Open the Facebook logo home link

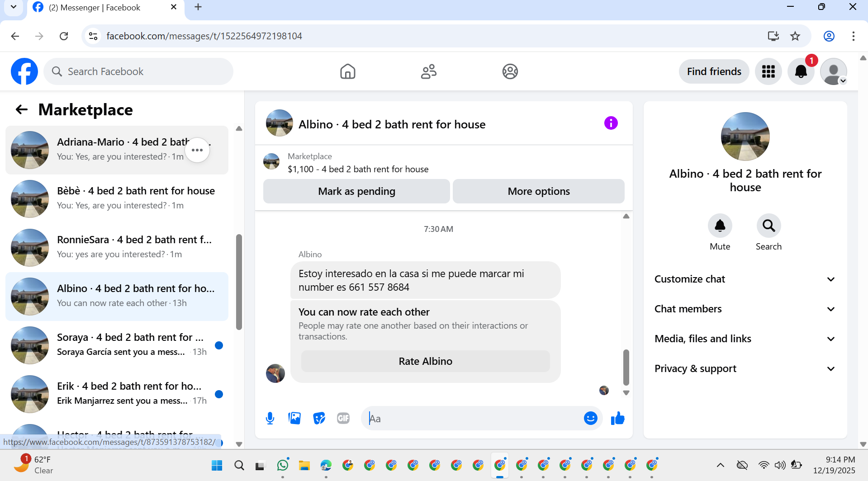[24, 71]
